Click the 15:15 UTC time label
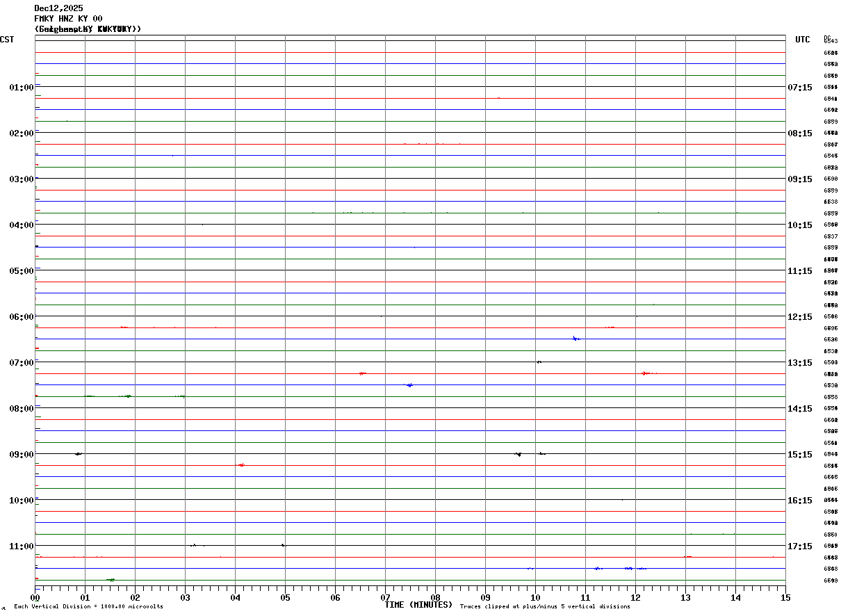This screenshot has height=616, width=841. [x=800, y=455]
